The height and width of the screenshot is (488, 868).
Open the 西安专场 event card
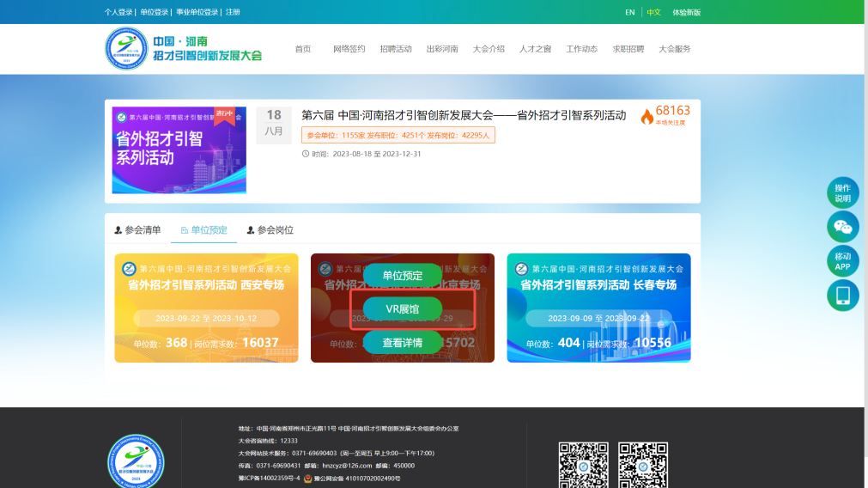(x=206, y=308)
